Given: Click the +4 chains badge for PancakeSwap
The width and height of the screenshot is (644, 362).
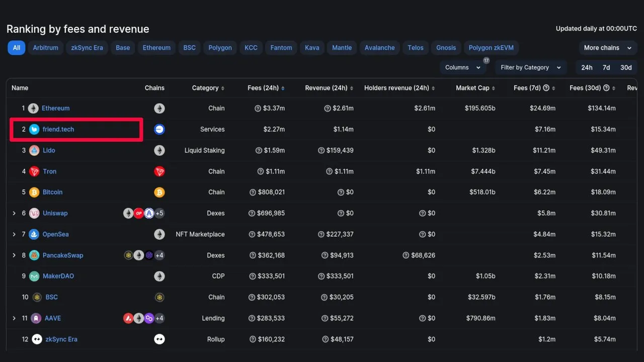Looking at the screenshot, I should point(159,255).
